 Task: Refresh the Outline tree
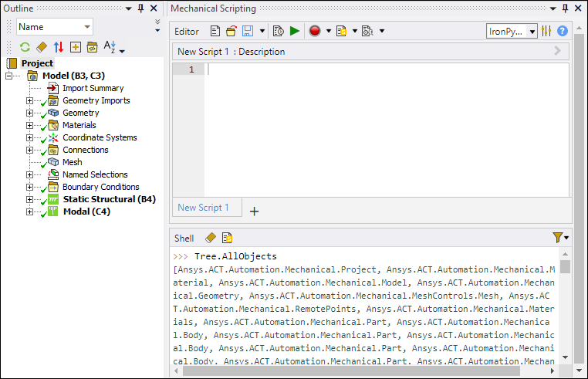point(25,47)
